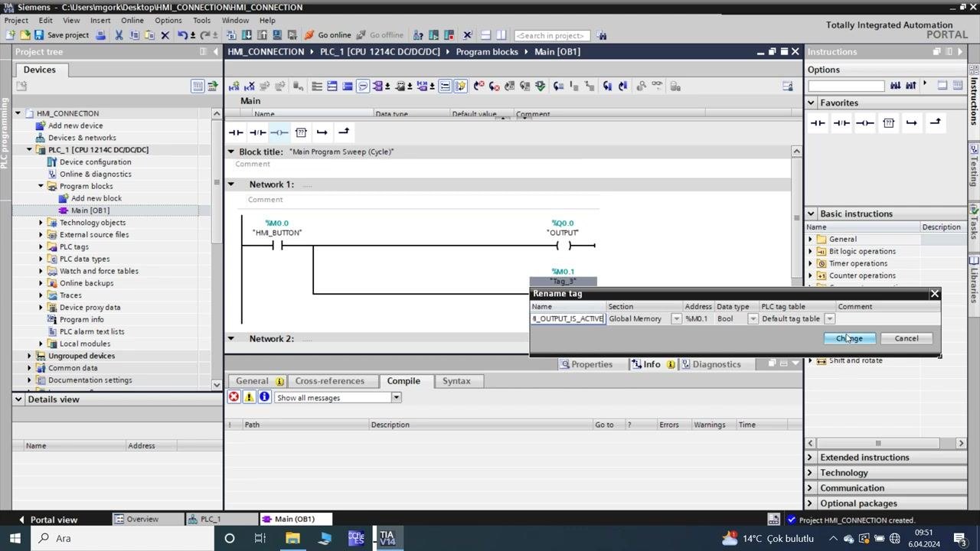Click the empty box icon in Instructions Favorites
The image size is (980, 551).
coord(888,122)
